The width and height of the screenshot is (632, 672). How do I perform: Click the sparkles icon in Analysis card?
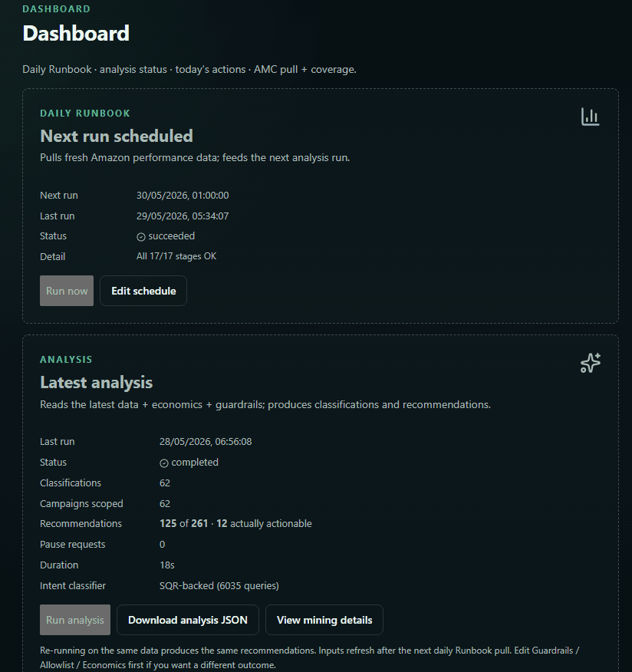(x=590, y=363)
